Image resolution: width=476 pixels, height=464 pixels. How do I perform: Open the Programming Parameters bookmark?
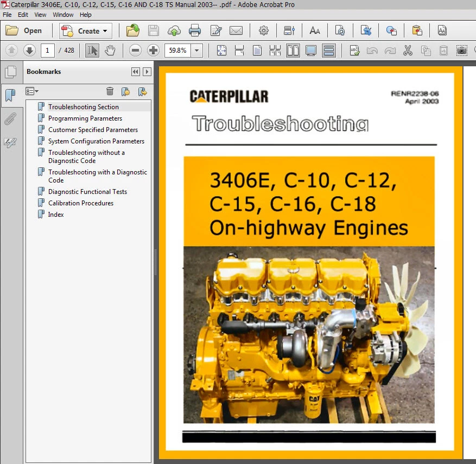85,118
